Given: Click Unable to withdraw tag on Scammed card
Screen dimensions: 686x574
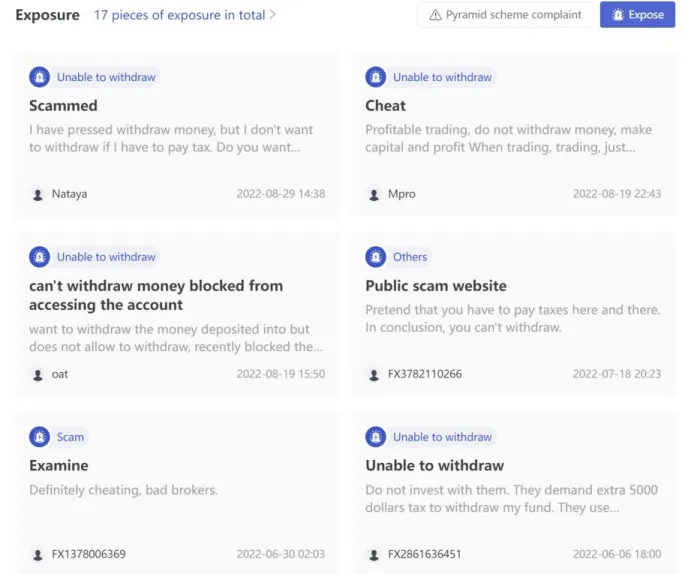Looking at the screenshot, I should point(106,77).
